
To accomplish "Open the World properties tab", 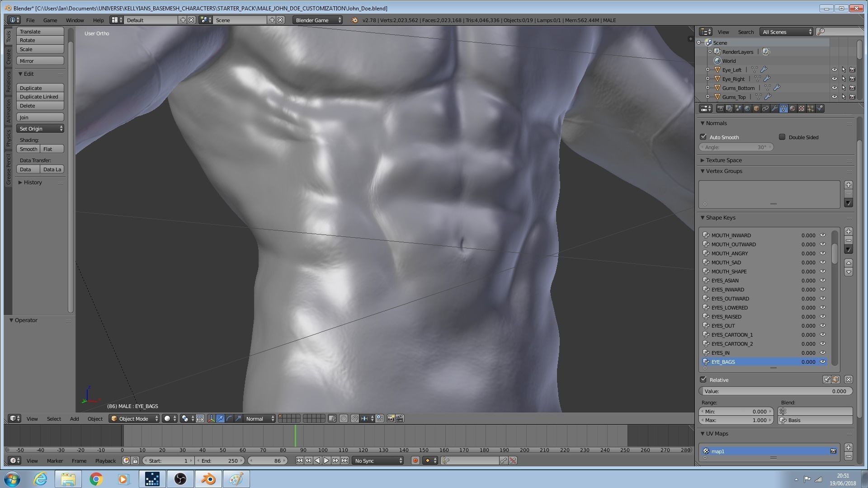I will [747, 108].
